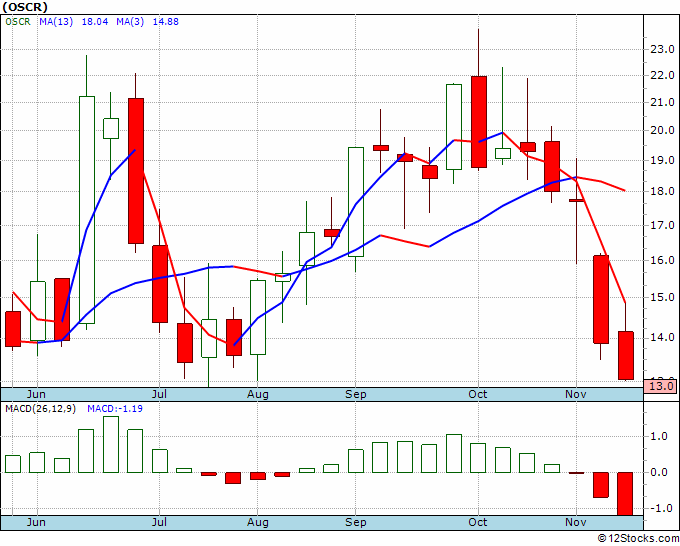Click Sep on the MACD panel time axis
Viewport: 680px width, 546px height.
[356, 522]
